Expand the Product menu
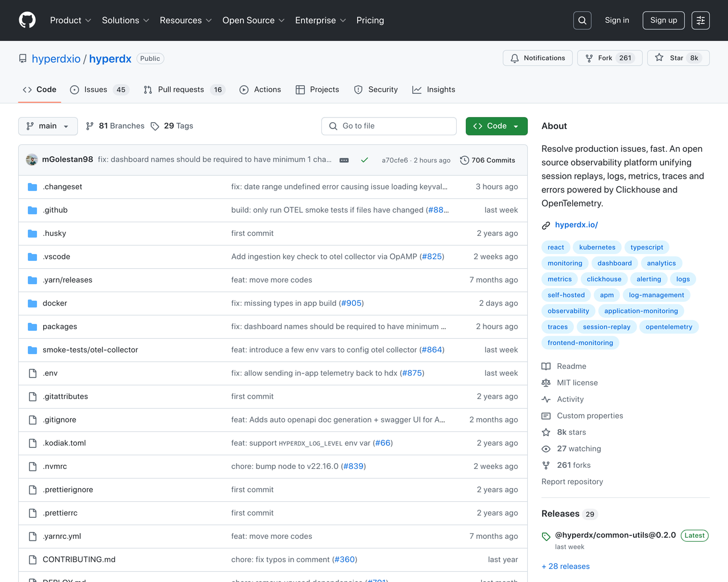The width and height of the screenshot is (728, 582). [71, 20]
